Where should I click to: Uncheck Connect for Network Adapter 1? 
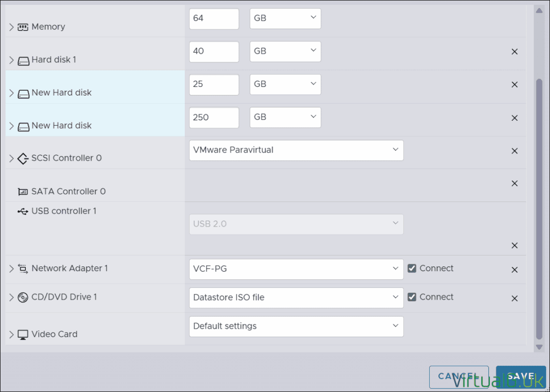(x=412, y=268)
